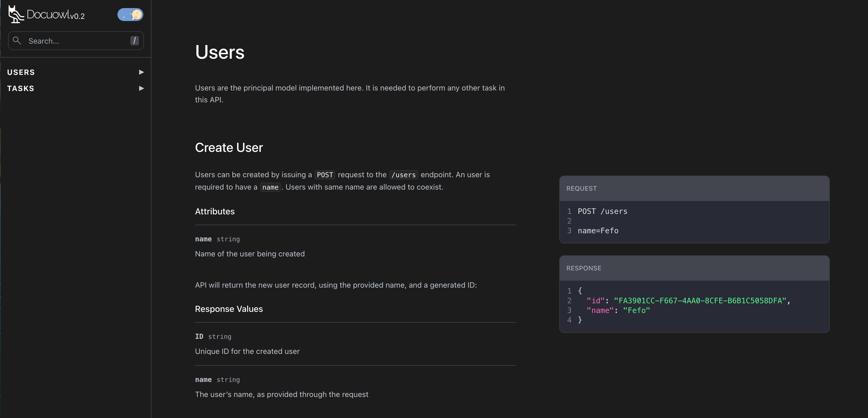Click the id value in response JSON
Viewport: 868px width, 418px height.
(700, 301)
